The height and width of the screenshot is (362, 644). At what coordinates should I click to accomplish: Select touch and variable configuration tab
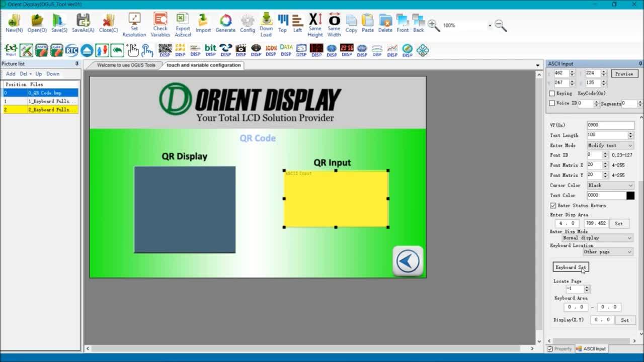[x=203, y=65]
